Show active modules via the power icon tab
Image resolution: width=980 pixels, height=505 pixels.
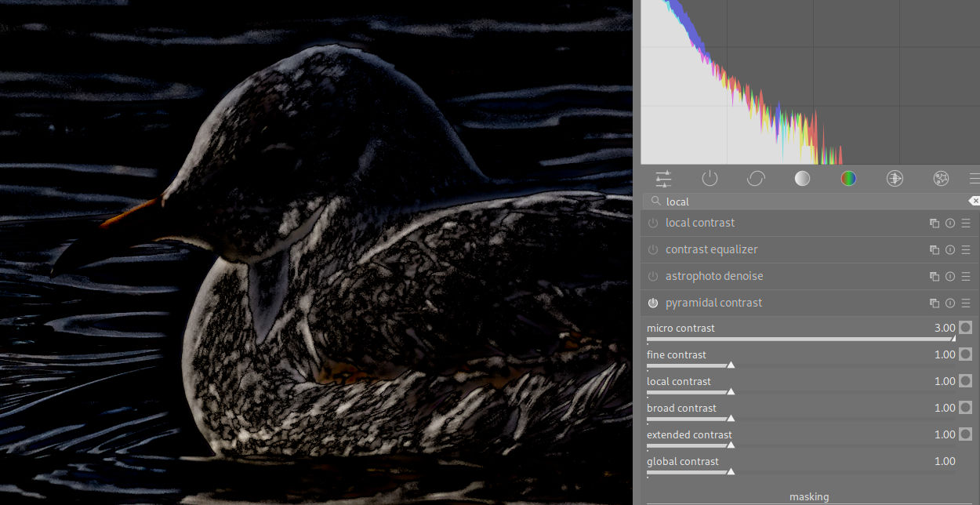pyautogui.click(x=710, y=179)
